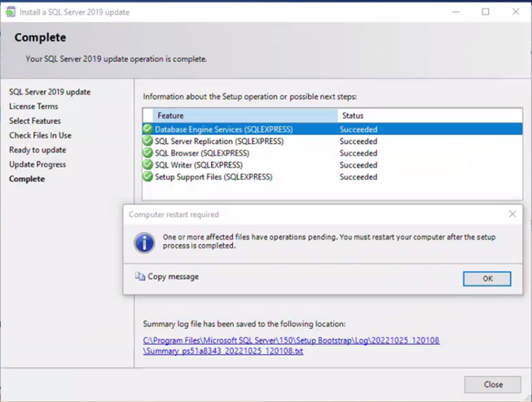Open the Summary log file path link
The width and height of the screenshot is (532, 402).
pyautogui.click(x=291, y=345)
